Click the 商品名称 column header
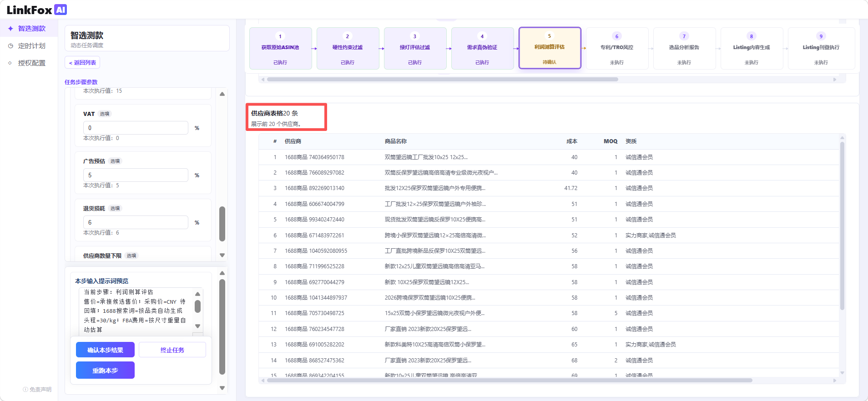The image size is (868, 401). (x=396, y=141)
